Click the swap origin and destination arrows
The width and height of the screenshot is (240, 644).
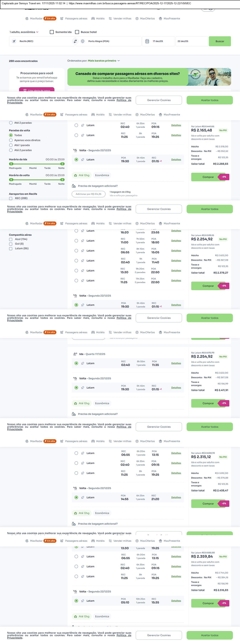[75, 41]
